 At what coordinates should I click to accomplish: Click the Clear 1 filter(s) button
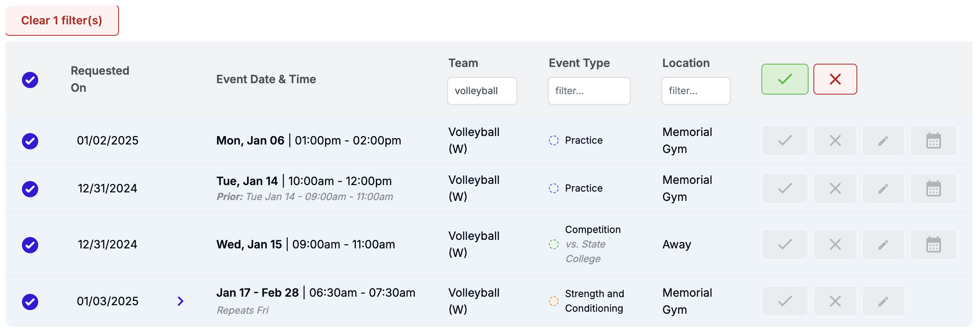click(62, 20)
